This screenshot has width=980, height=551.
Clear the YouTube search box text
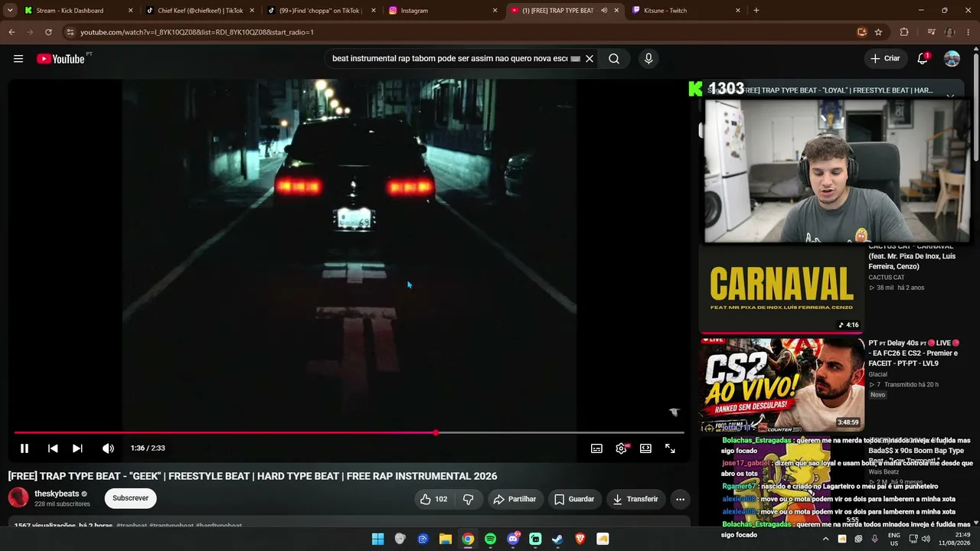coord(590,59)
